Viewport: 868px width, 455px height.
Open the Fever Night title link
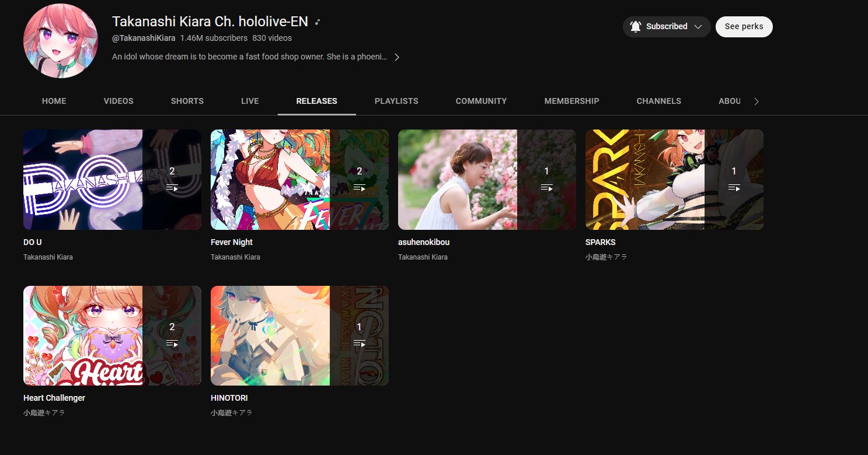tap(232, 242)
